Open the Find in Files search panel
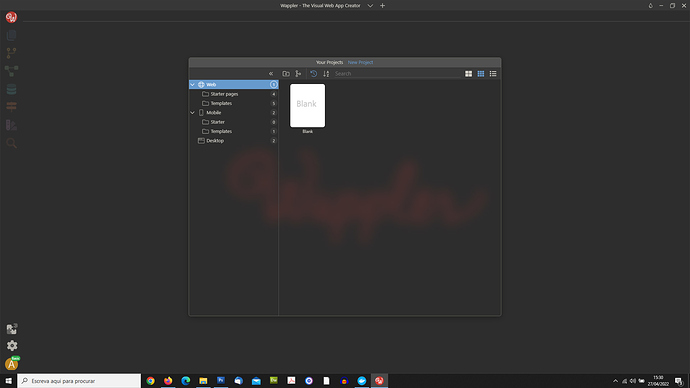The width and height of the screenshot is (690, 388). pos(11,143)
